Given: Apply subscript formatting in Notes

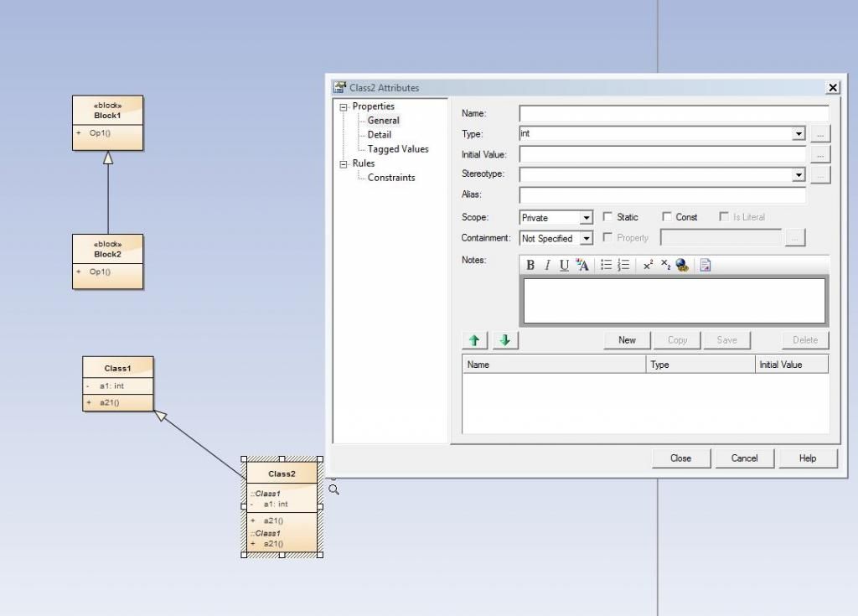Looking at the screenshot, I should 665,265.
